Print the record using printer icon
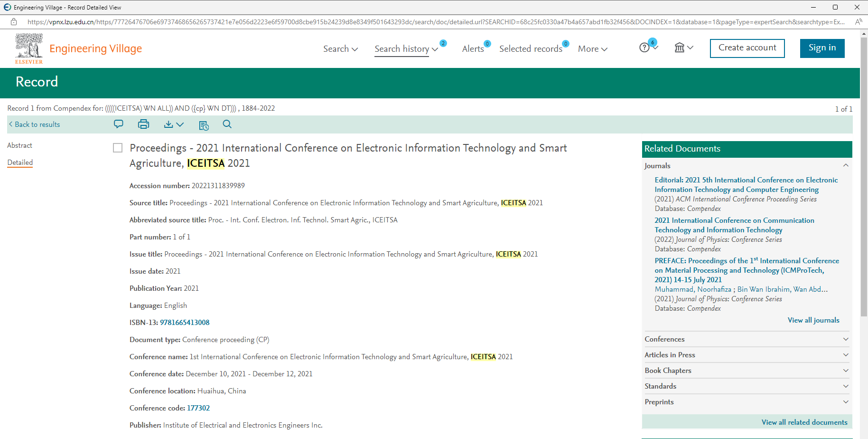 (x=143, y=124)
